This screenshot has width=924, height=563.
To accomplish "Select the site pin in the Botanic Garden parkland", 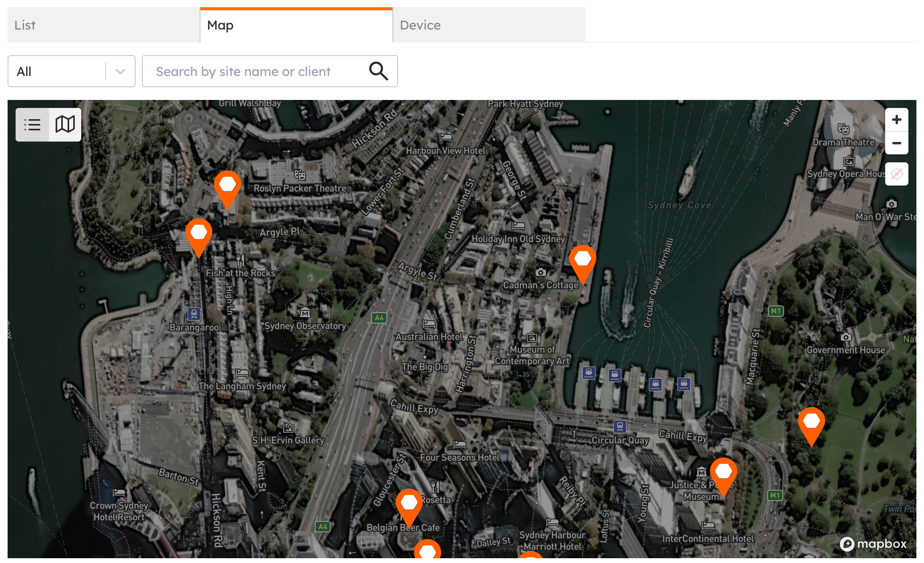I will pos(811,422).
